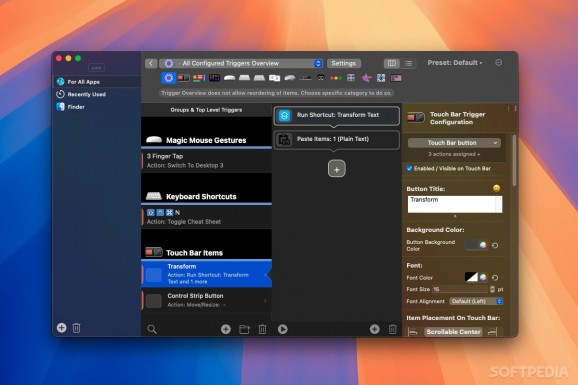Expand the 3 actions assigned link
This screenshot has height=385, width=578.
[x=454, y=154]
